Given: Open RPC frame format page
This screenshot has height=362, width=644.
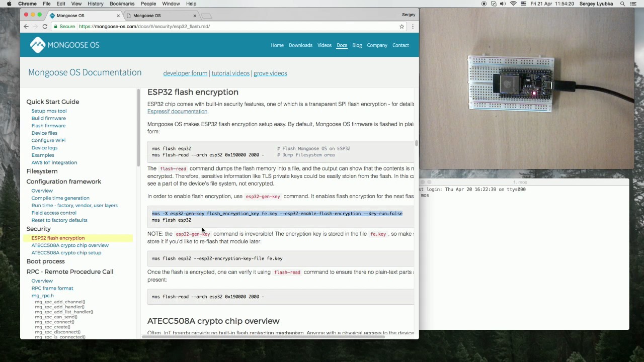Looking at the screenshot, I should [x=52, y=289].
